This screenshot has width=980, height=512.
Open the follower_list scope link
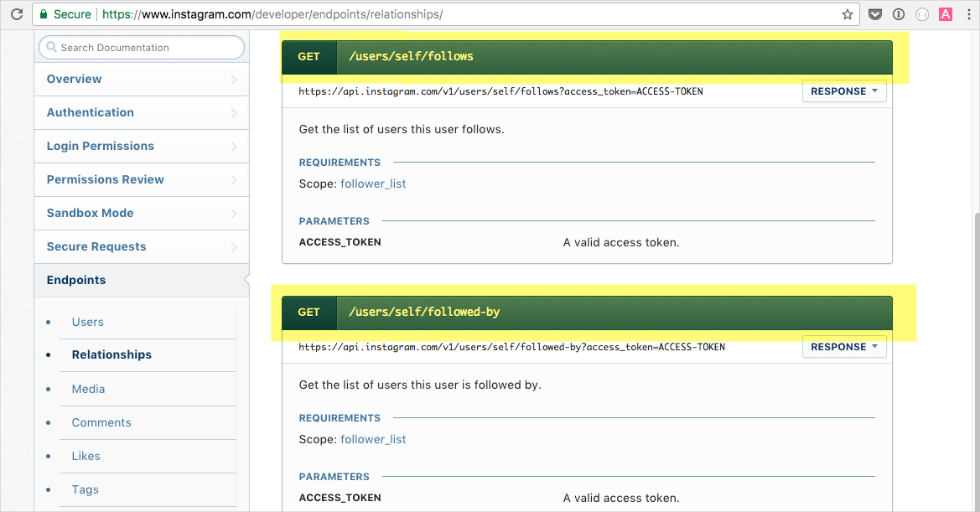[373, 184]
